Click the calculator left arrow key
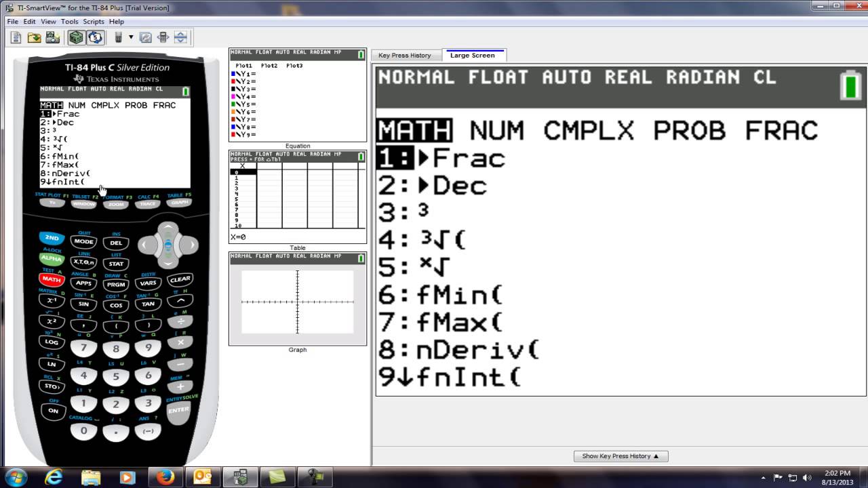The width and height of the screenshot is (868, 488). pos(147,245)
